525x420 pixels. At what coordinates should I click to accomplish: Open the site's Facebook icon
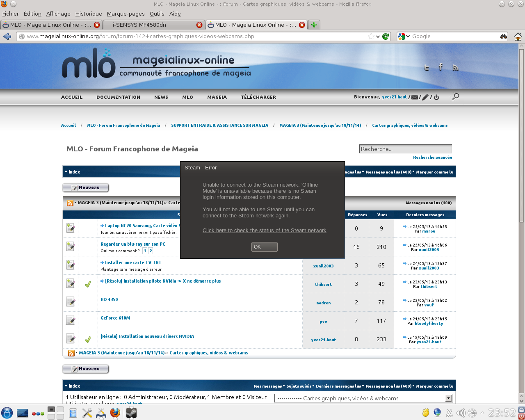click(x=441, y=67)
